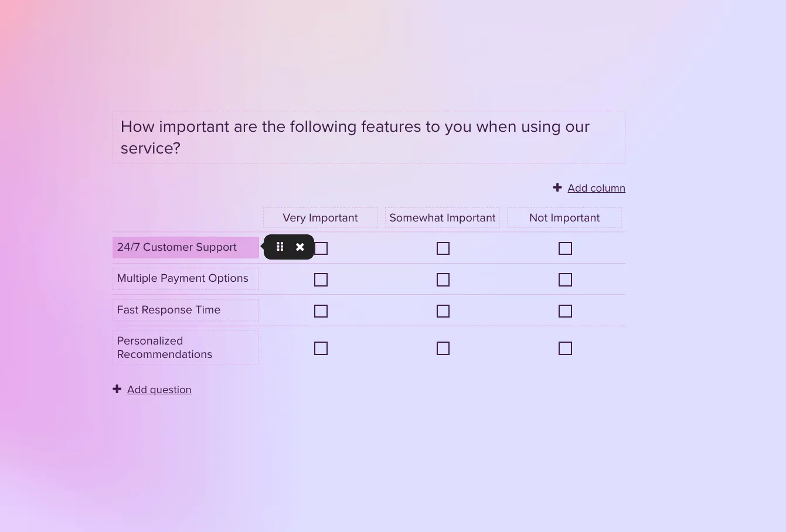Edit the Not Important column header
Screen dimensions: 786x532
(564, 218)
